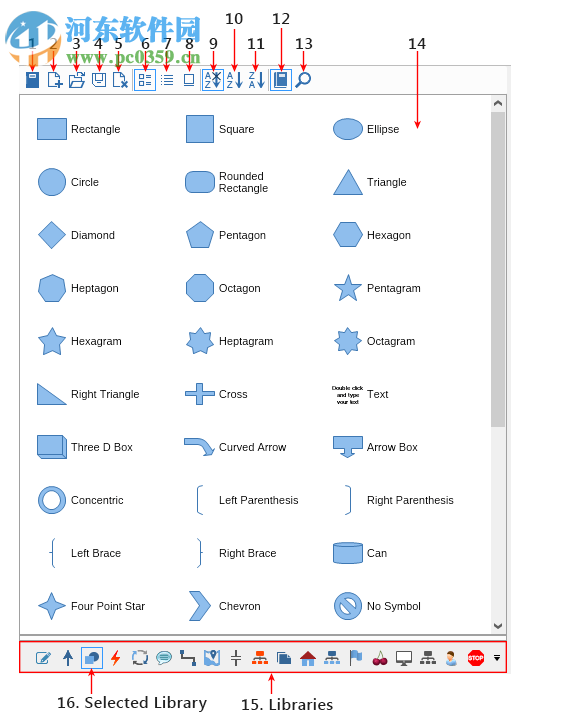Open the stacked documents library icon
The height and width of the screenshot is (726, 567).
(x=284, y=657)
